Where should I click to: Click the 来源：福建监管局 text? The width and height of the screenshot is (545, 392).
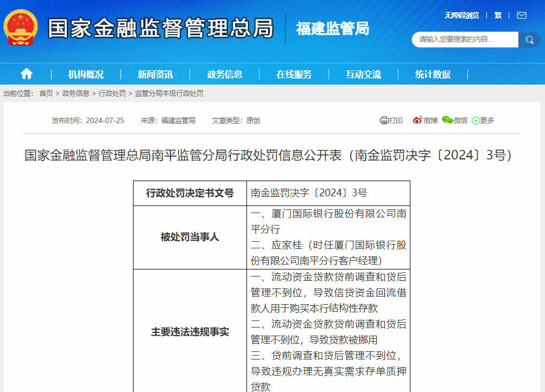tap(168, 120)
